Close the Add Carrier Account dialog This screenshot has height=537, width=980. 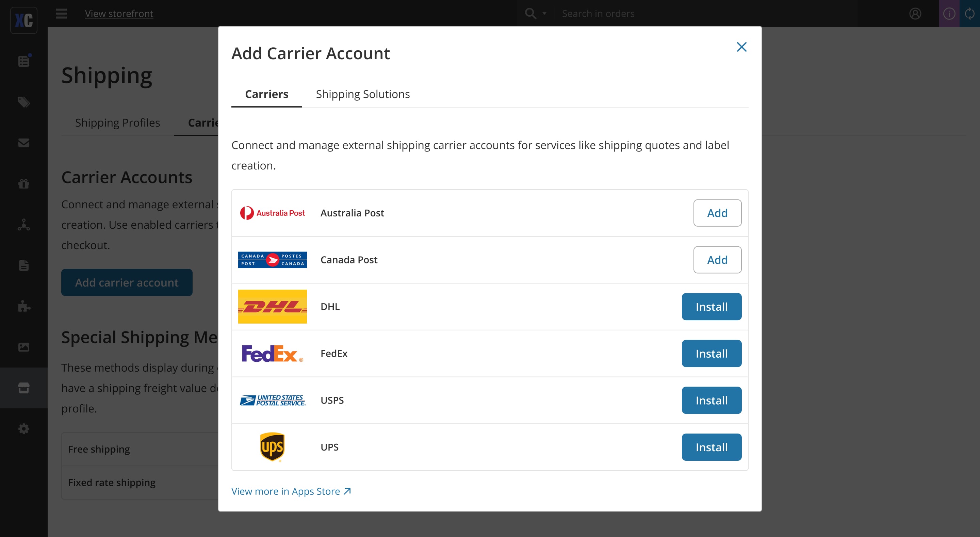coord(741,47)
